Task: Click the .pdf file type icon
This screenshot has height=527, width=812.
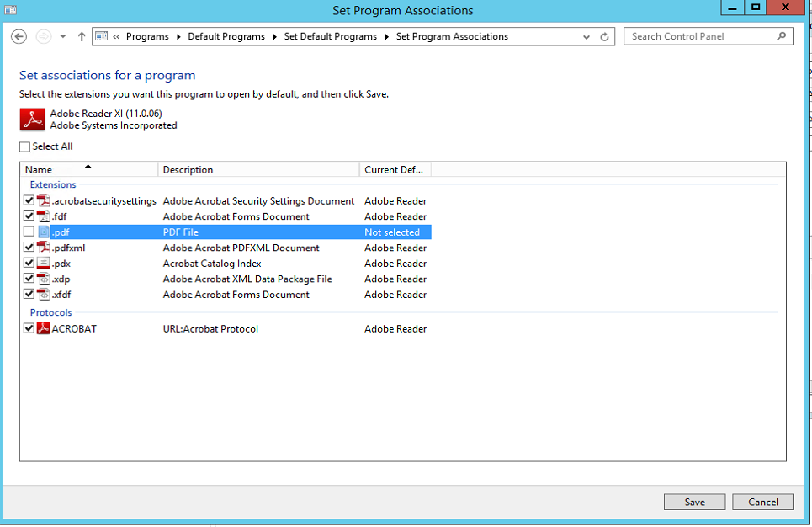Action: coord(44,232)
